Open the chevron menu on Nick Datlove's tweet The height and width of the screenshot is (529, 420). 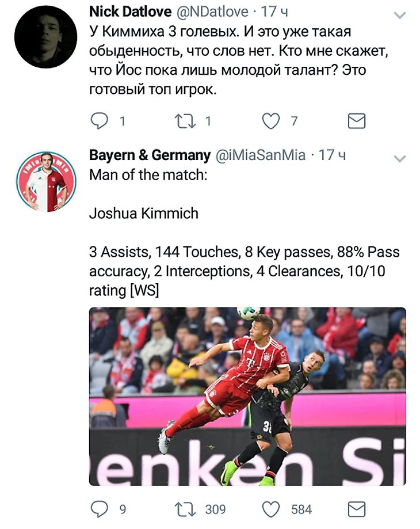(400, 15)
